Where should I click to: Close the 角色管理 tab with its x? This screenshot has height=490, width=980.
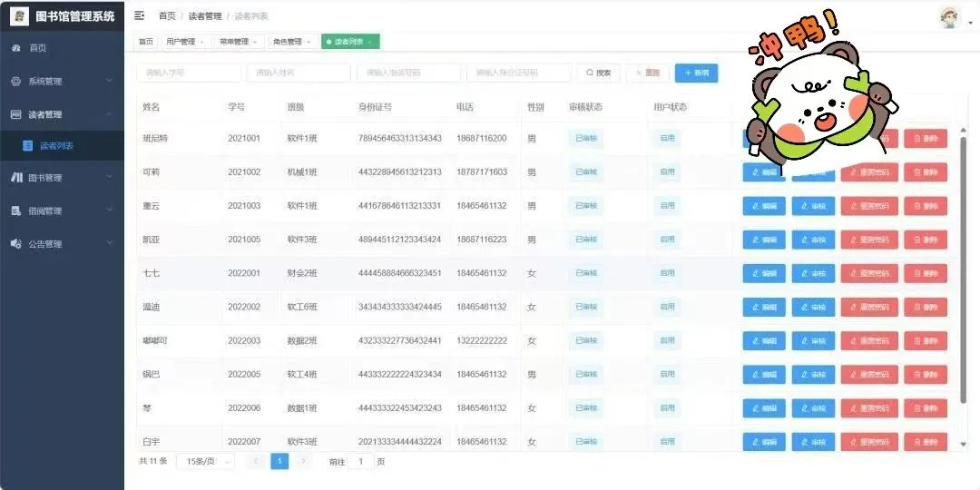(x=309, y=42)
